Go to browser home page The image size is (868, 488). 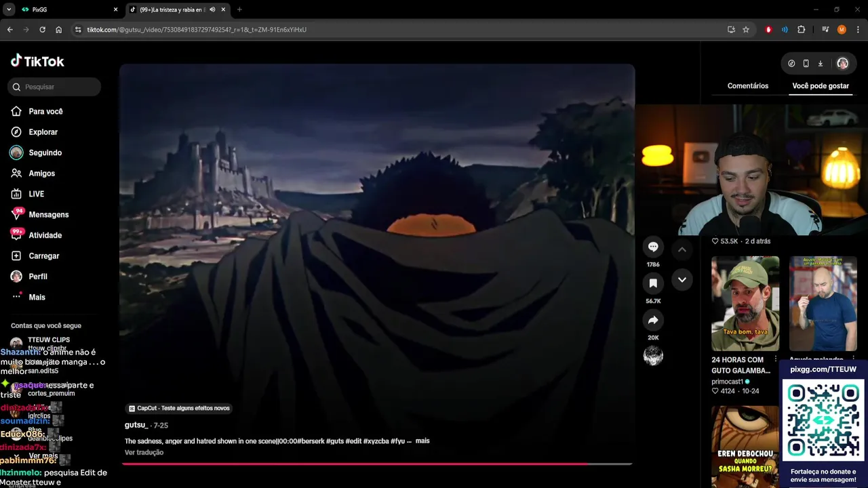tap(58, 30)
